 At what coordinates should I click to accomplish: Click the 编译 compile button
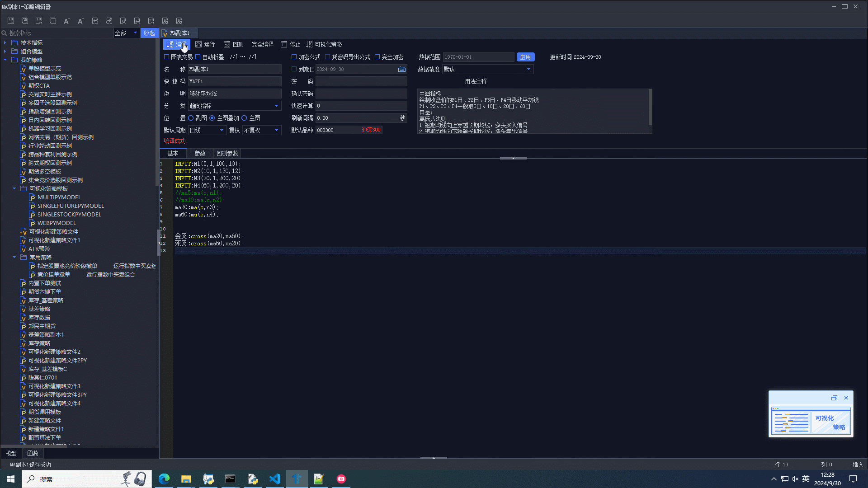point(176,44)
